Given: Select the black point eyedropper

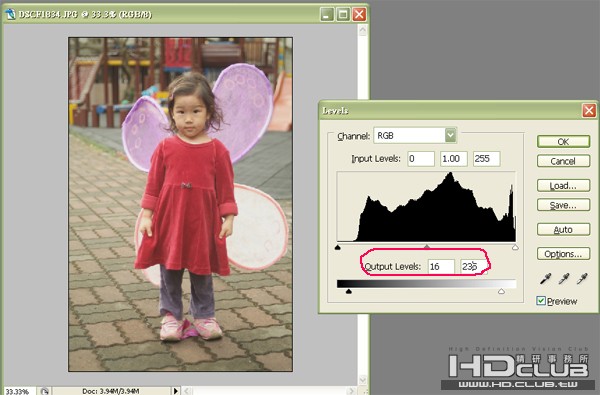Looking at the screenshot, I should (545, 278).
